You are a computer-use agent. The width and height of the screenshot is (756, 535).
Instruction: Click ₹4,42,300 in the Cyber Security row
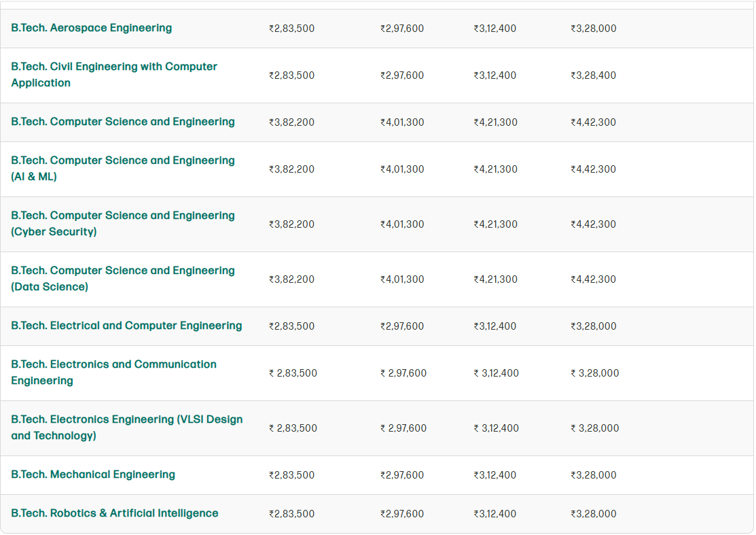[x=593, y=224]
